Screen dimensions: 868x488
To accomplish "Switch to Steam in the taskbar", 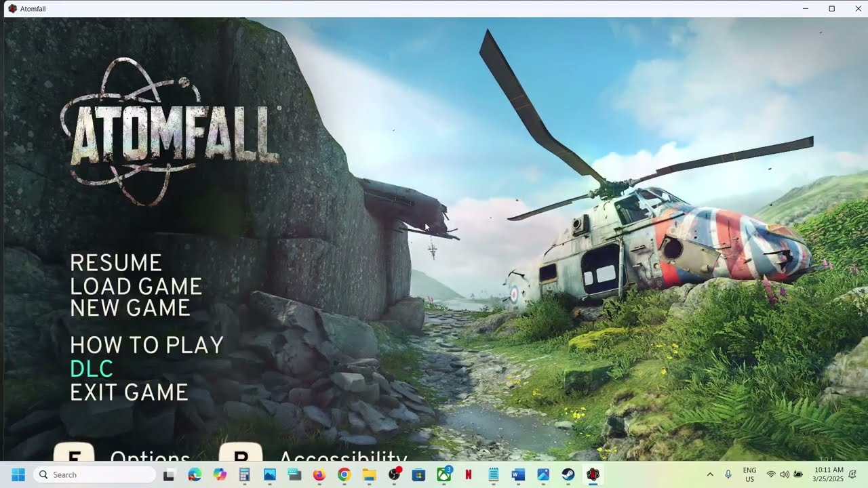I will point(568,474).
